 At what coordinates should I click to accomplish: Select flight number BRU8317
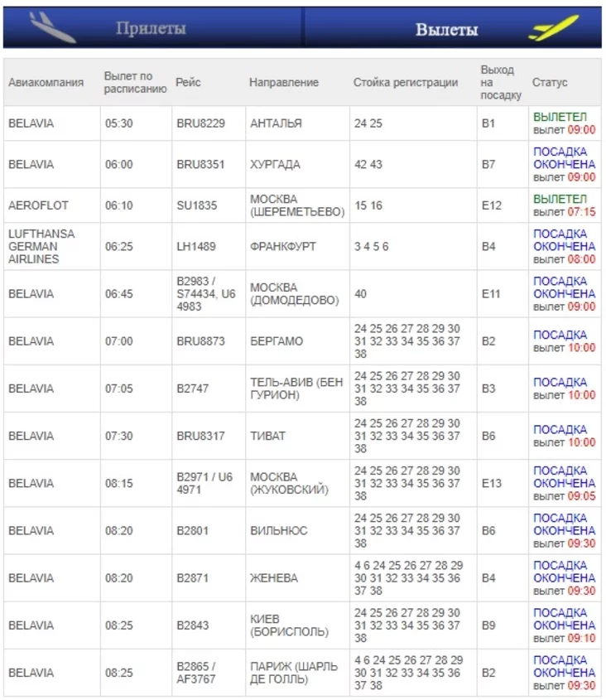click(x=201, y=436)
